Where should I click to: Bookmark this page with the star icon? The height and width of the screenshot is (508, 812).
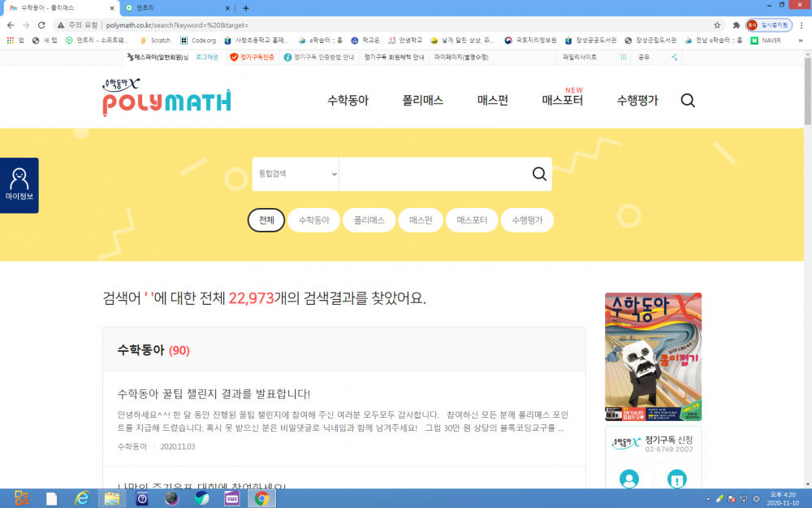click(717, 25)
